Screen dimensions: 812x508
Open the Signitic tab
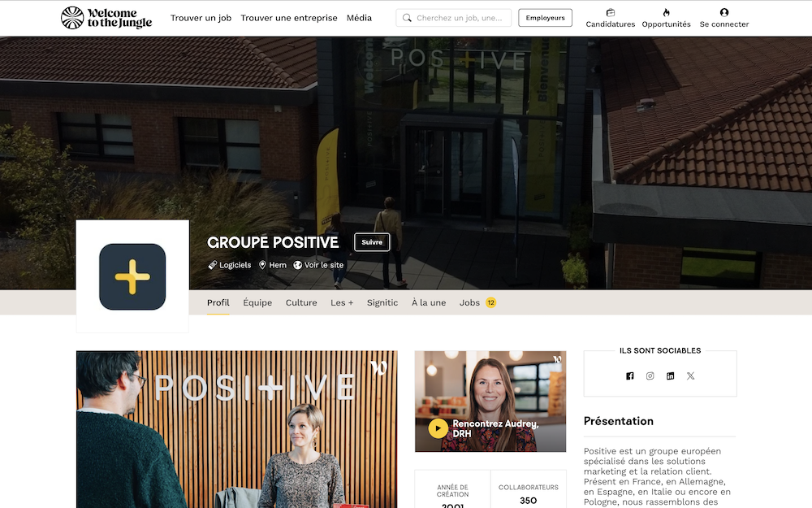382,302
